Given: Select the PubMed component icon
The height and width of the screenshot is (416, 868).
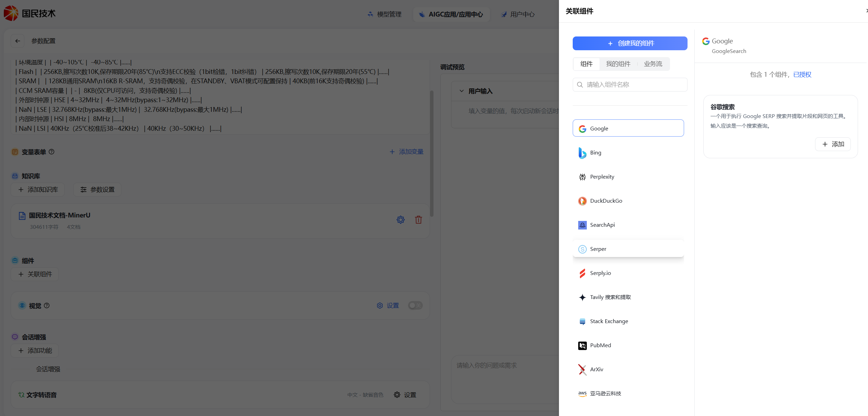Looking at the screenshot, I should click(x=582, y=345).
